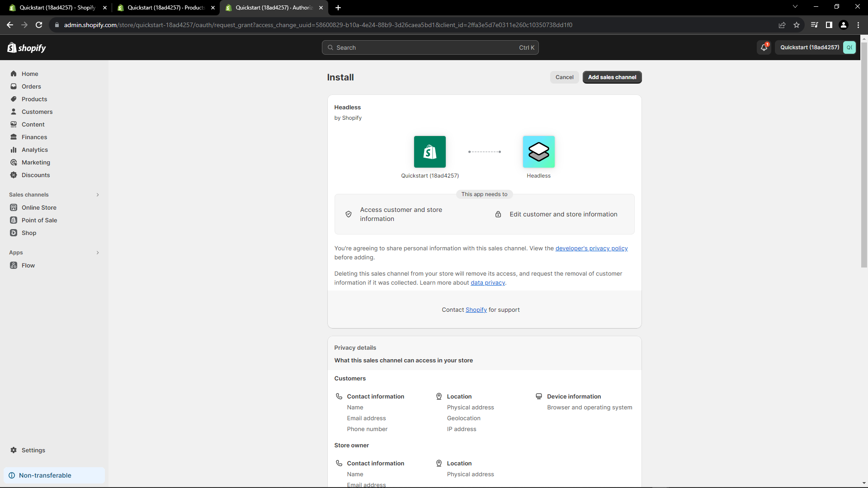Switch to the Products browser tab

[x=163, y=8]
